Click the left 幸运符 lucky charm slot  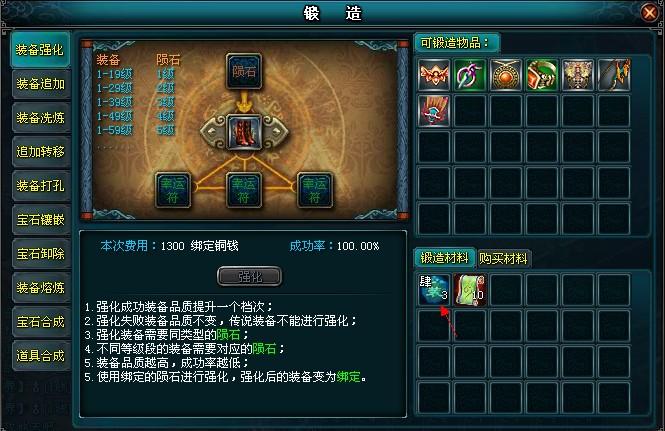coord(173,190)
